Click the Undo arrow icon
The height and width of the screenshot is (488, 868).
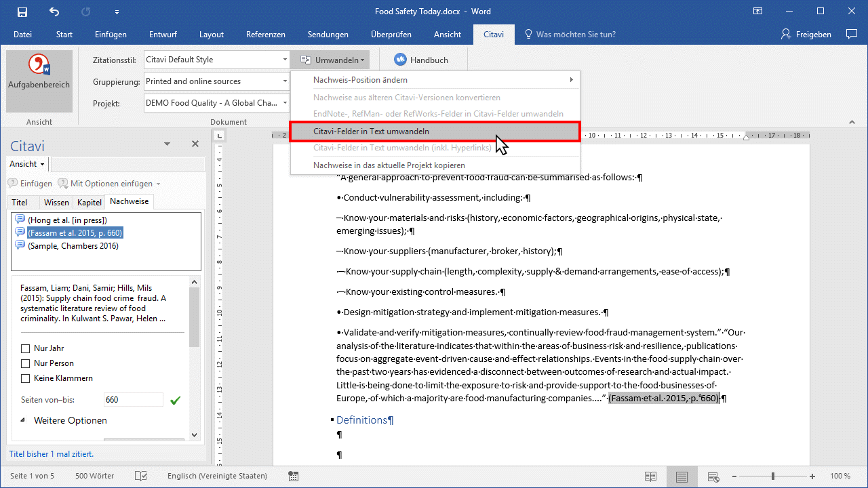(54, 12)
